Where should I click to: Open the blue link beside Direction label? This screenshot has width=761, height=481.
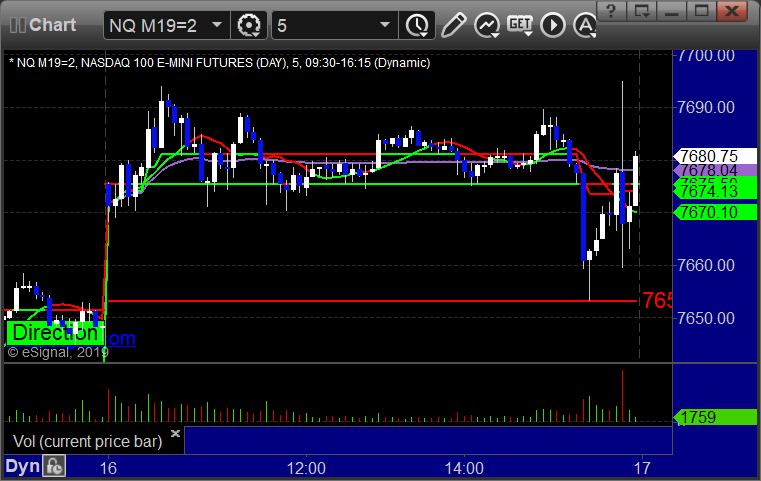tap(121, 338)
